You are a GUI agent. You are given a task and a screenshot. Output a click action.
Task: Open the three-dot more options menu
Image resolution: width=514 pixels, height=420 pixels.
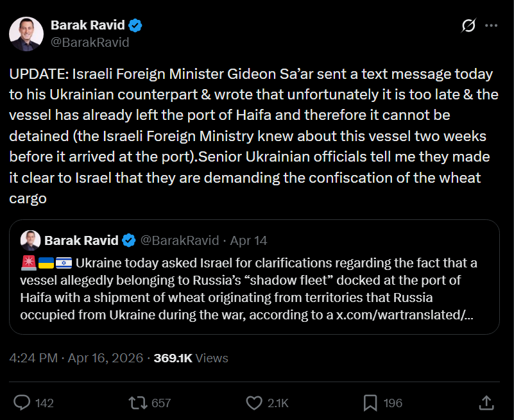click(491, 26)
